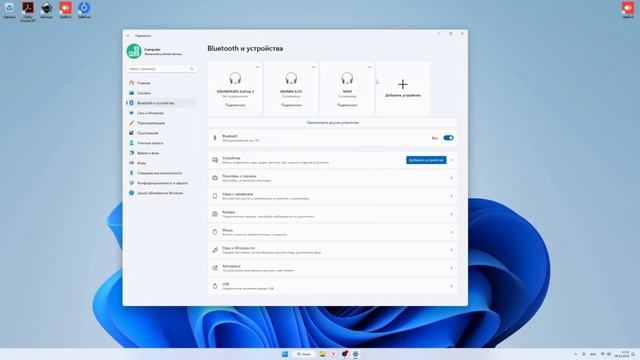Open File Explorer from the taskbar
This screenshot has width=640, height=360.
tap(322, 354)
